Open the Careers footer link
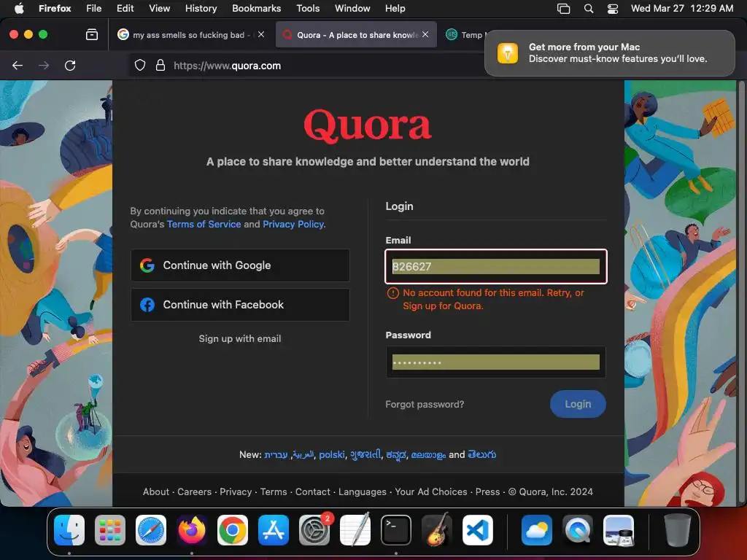The width and height of the screenshot is (747, 560). 194,492
